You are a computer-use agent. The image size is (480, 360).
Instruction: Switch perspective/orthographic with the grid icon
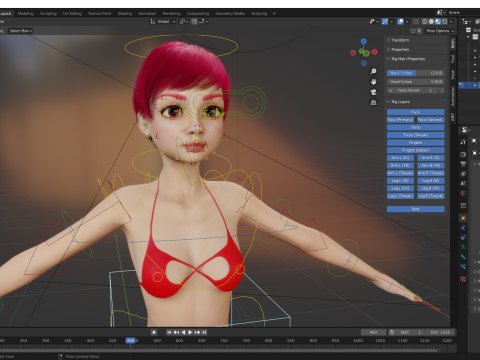[x=374, y=102]
